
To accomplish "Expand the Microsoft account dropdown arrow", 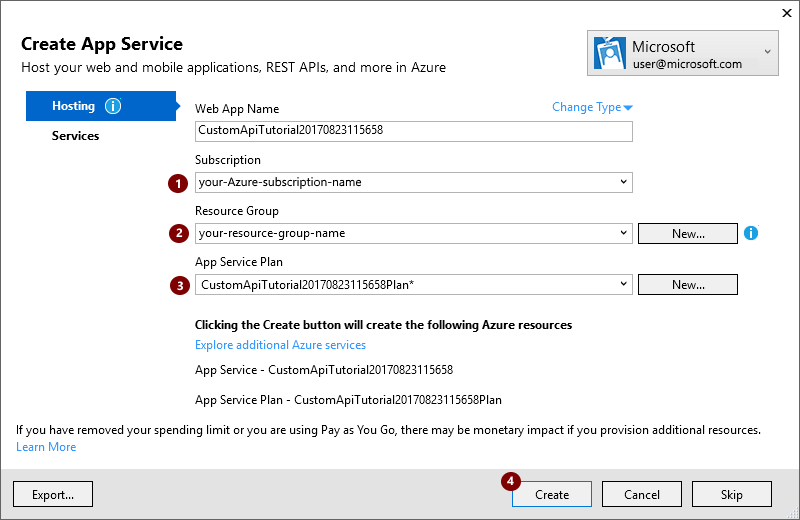I will click(767, 52).
